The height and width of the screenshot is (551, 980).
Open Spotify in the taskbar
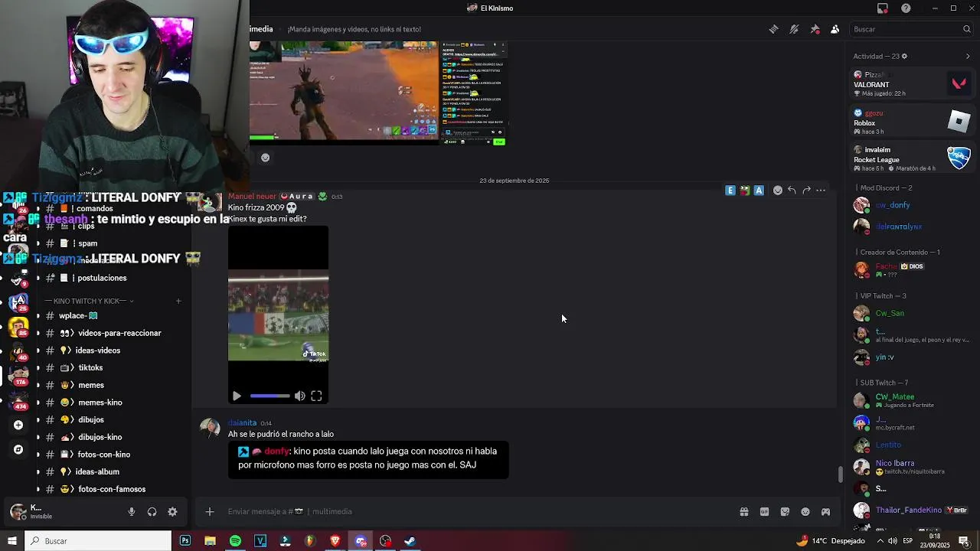tap(235, 541)
